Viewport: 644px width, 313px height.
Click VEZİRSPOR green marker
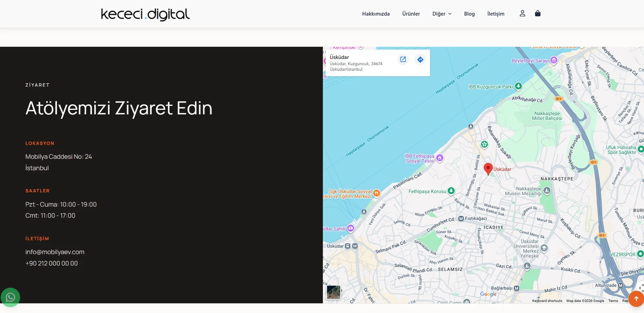tap(640, 254)
